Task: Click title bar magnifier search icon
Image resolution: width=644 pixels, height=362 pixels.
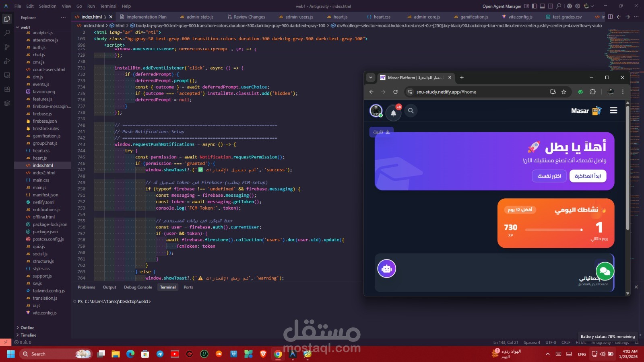Action: point(559,6)
